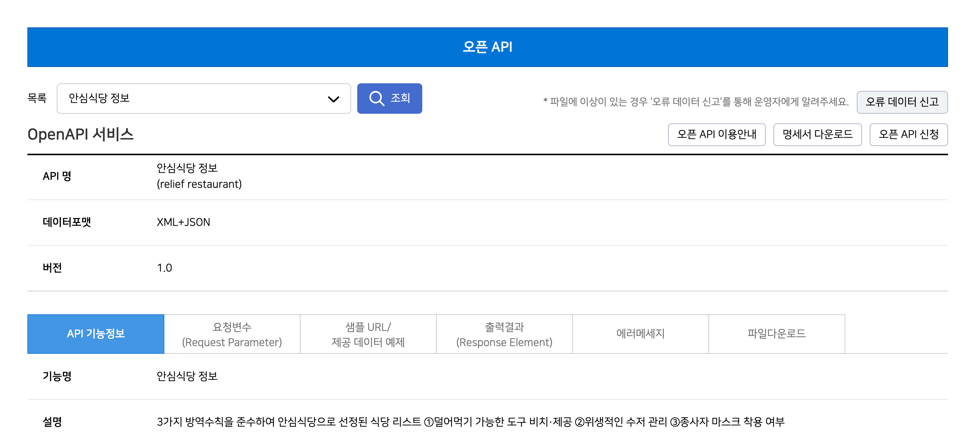Screen dimensions: 980x436
Task: Open the 에러메세지 tab
Action: pos(640,334)
